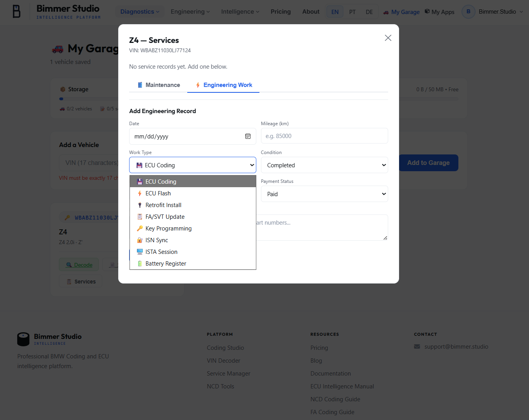529x420 pixels.
Task: Click the part numbers notes textarea
Action: coord(322,227)
